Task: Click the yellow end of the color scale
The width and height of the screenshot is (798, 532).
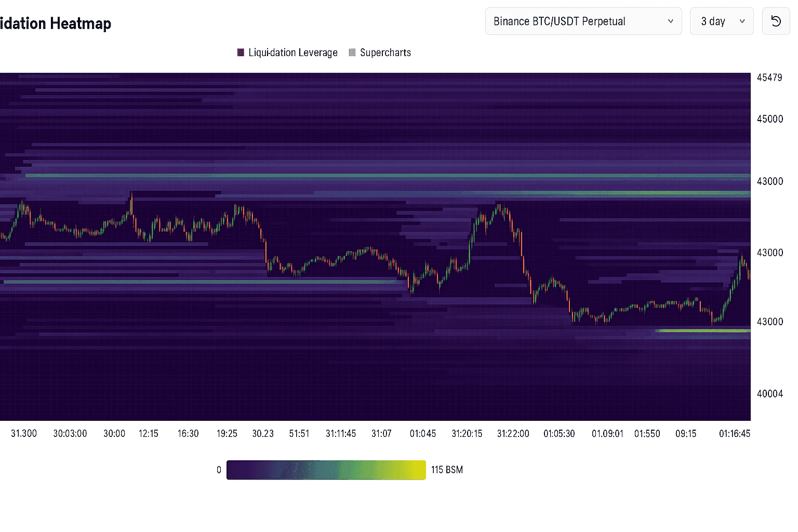Action: (418, 470)
